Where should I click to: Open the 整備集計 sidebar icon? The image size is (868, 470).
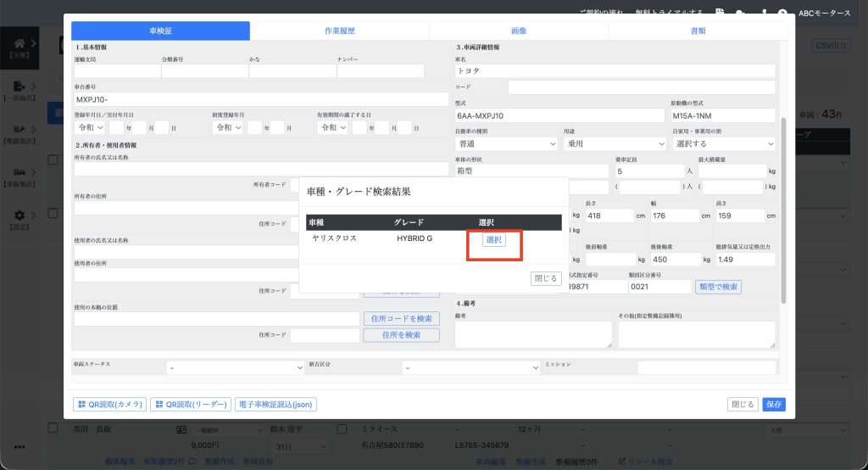click(x=19, y=131)
